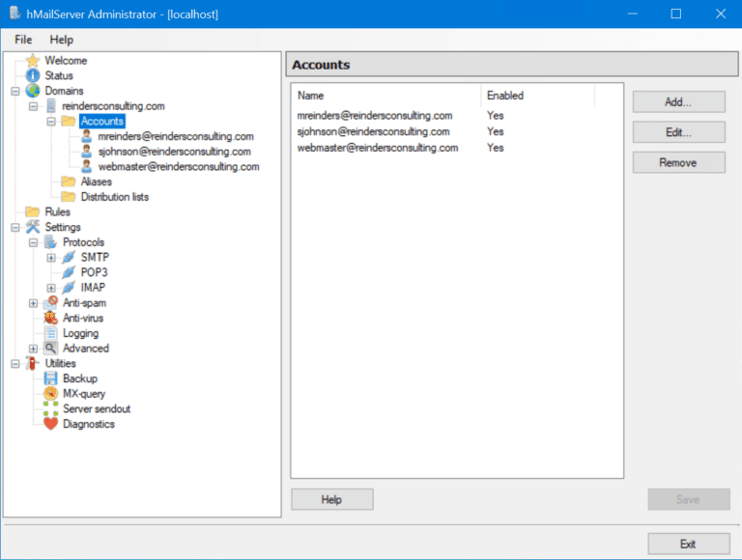
Task: Click the Protocols icon in the tree
Action: pos(50,242)
